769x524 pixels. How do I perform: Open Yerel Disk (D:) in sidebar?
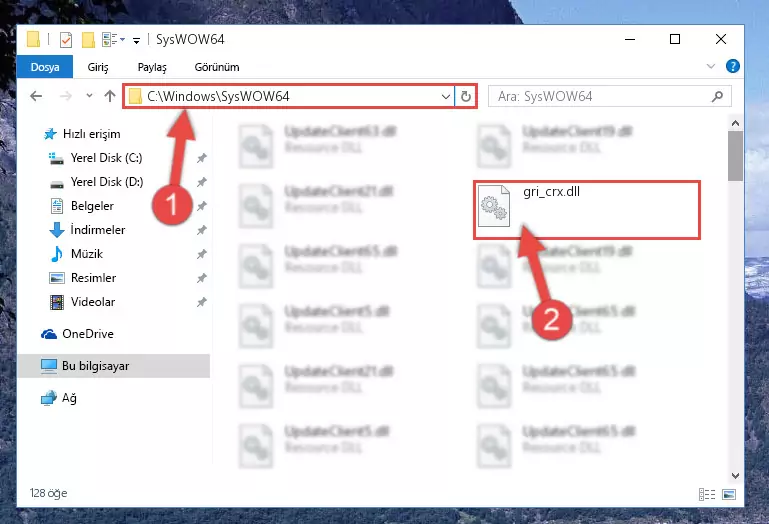[107, 182]
